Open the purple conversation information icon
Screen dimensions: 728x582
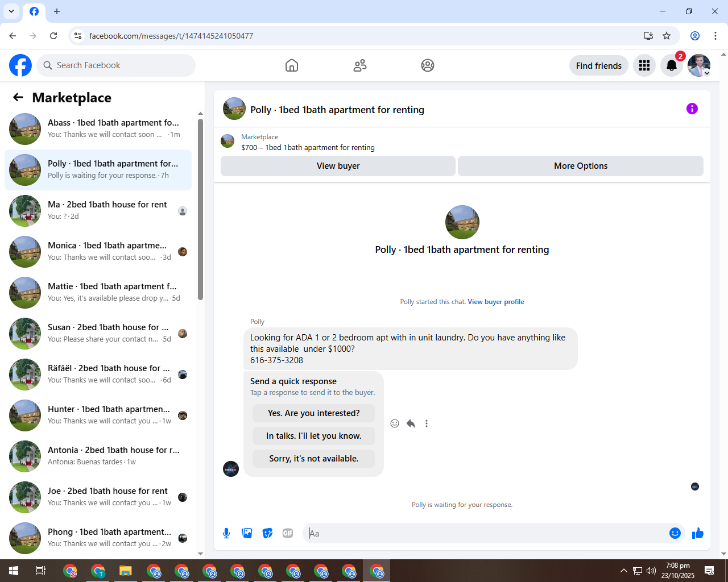click(x=692, y=109)
